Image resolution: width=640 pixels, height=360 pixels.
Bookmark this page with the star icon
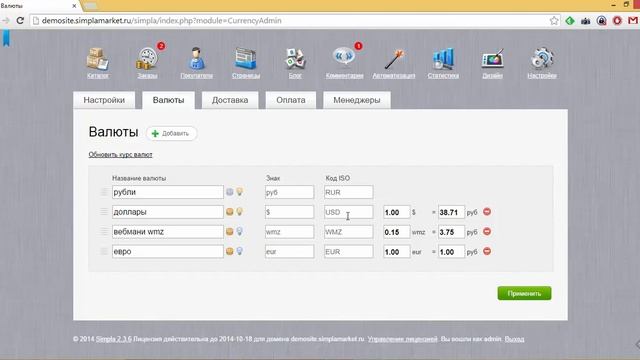[554, 20]
